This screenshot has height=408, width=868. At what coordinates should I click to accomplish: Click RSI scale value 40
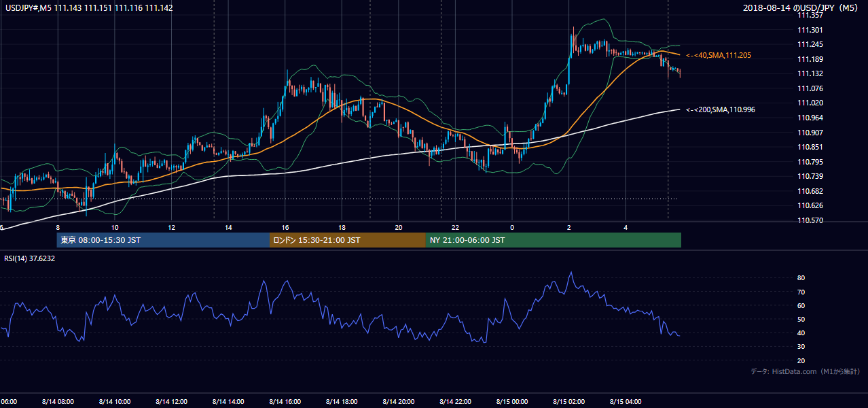(801, 333)
